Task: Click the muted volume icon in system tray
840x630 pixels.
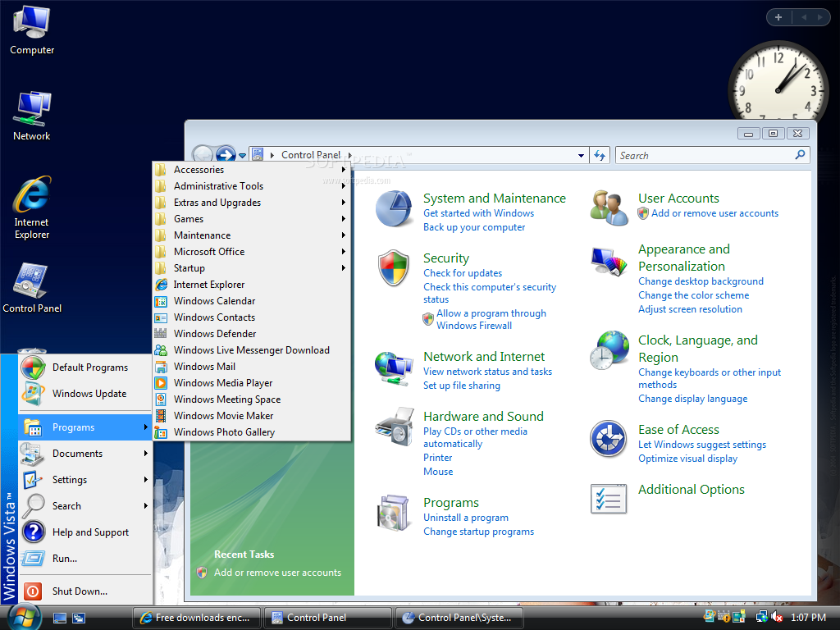Action: click(776, 617)
